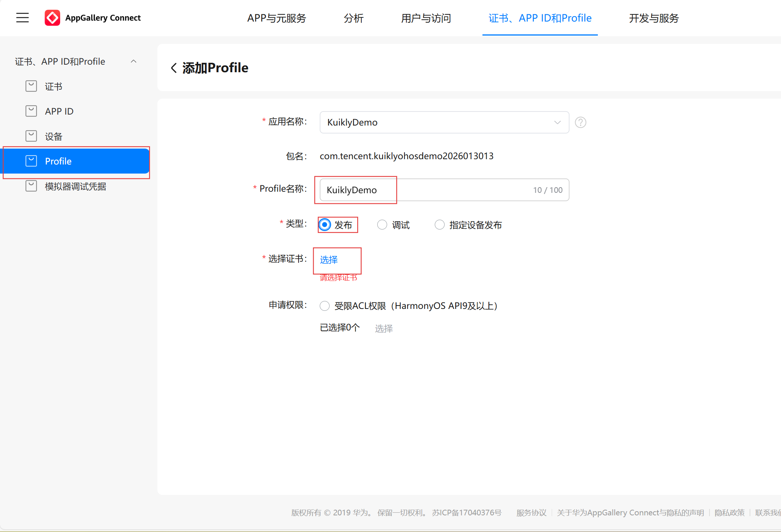
Task: Open the 隐私政策 footer link
Action: coord(729,513)
